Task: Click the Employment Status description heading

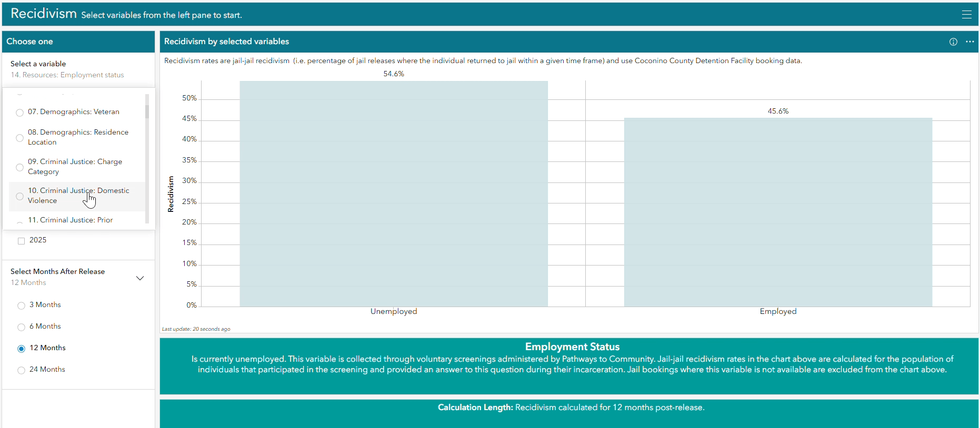Action: coord(572,347)
